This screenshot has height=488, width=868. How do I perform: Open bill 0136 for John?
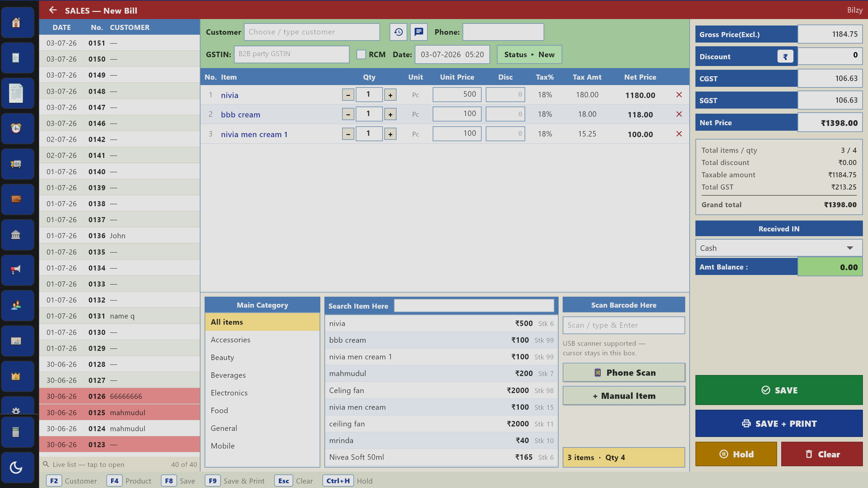[119, 235]
